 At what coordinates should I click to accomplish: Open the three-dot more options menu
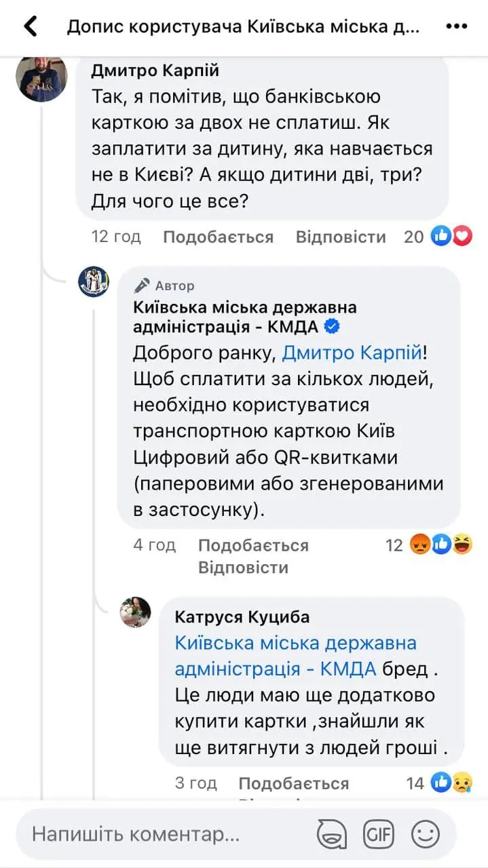tap(456, 27)
